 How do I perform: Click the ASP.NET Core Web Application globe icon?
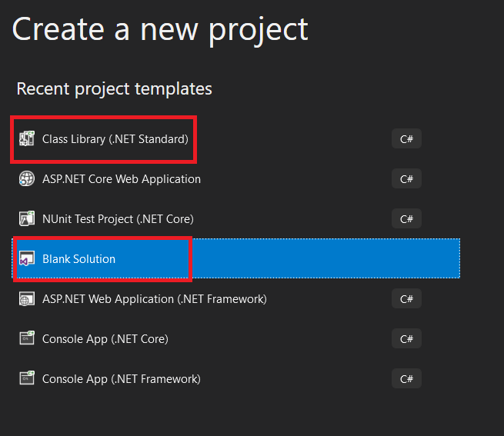28,179
